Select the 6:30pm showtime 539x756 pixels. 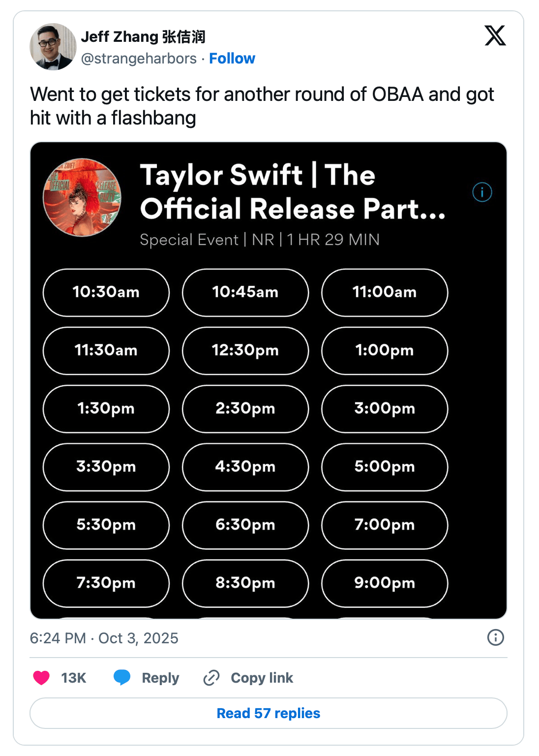click(245, 525)
